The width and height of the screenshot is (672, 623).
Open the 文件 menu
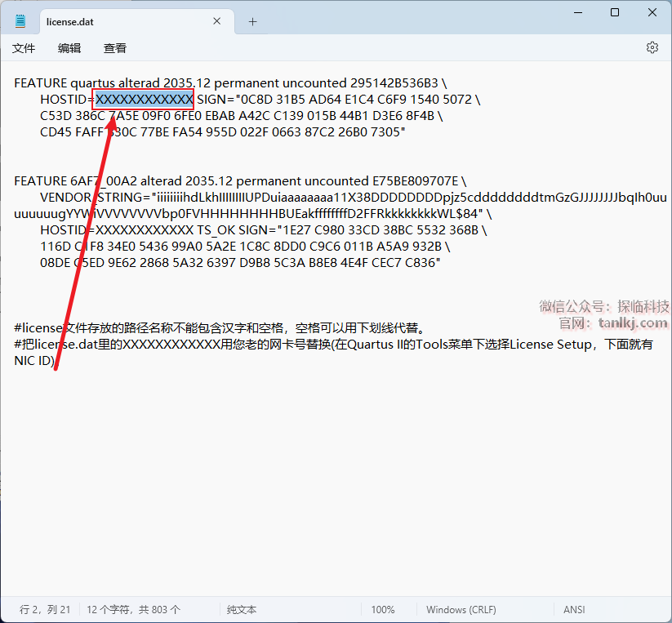[24, 48]
